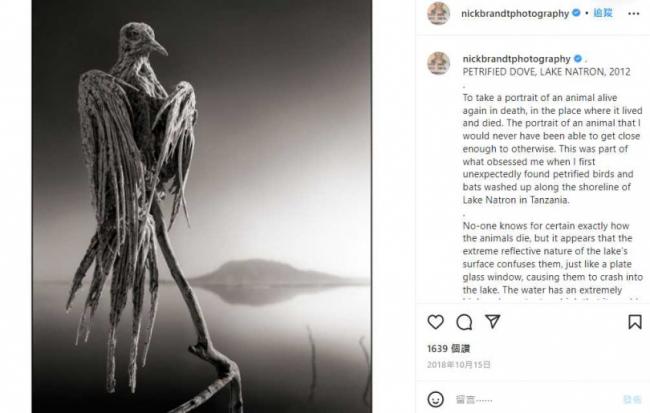Viewport: 650px width, 413px height.
Task: Click header profile avatar of nickbrandtphotography
Action: (x=439, y=13)
